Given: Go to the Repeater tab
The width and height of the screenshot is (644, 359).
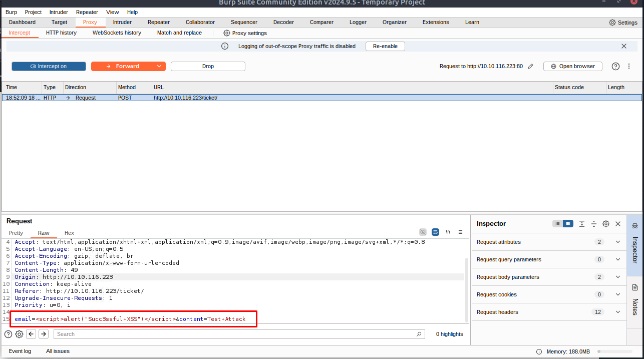Looking at the screenshot, I should click(159, 23).
